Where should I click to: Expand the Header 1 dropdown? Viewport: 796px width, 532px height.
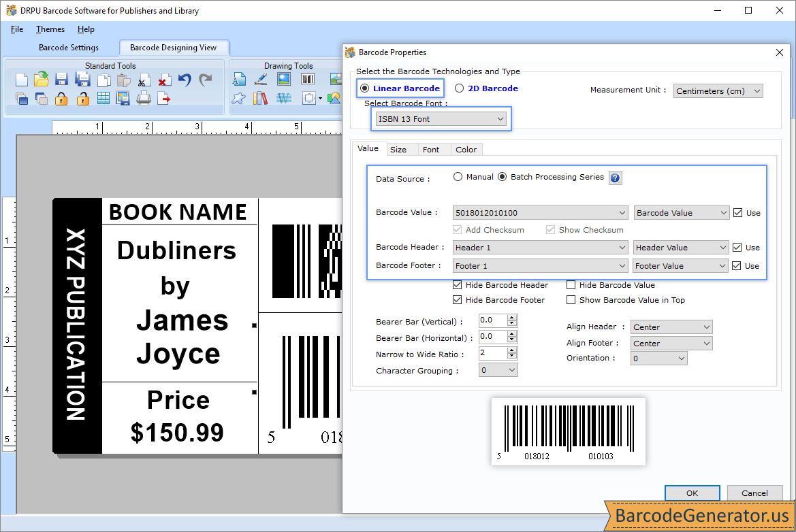click(x=540, y=248)
